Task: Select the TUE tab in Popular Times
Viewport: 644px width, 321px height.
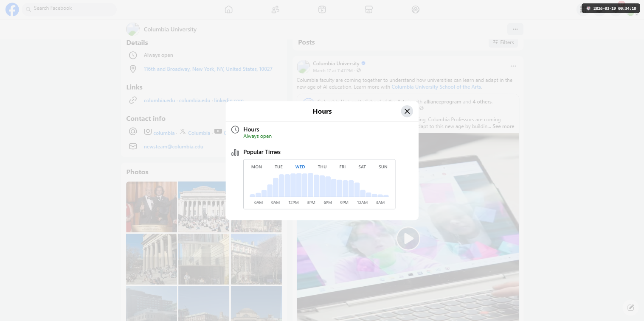Action: [x=278, y=167]
